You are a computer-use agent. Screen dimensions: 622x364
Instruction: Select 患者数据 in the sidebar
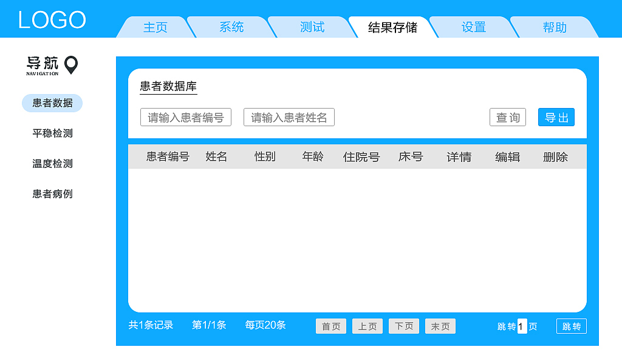click(x=52, y=103)
